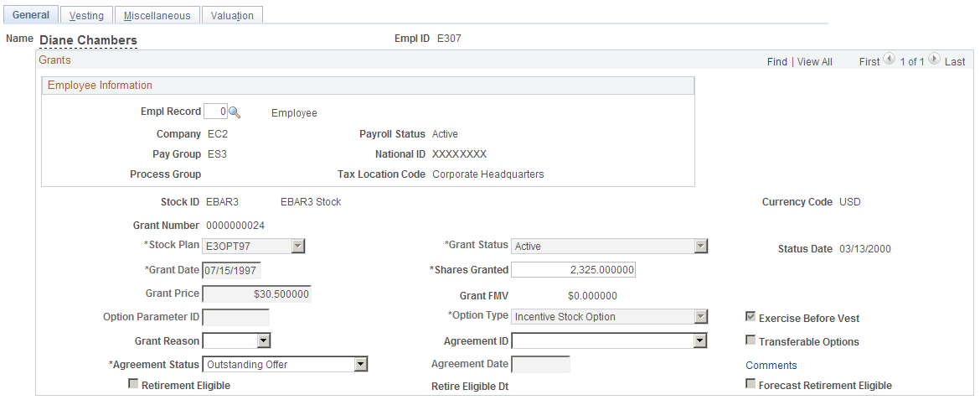Open the Stock Plan dropdown arrow
The height and width of the screenshot is (400, 980).
298,246
